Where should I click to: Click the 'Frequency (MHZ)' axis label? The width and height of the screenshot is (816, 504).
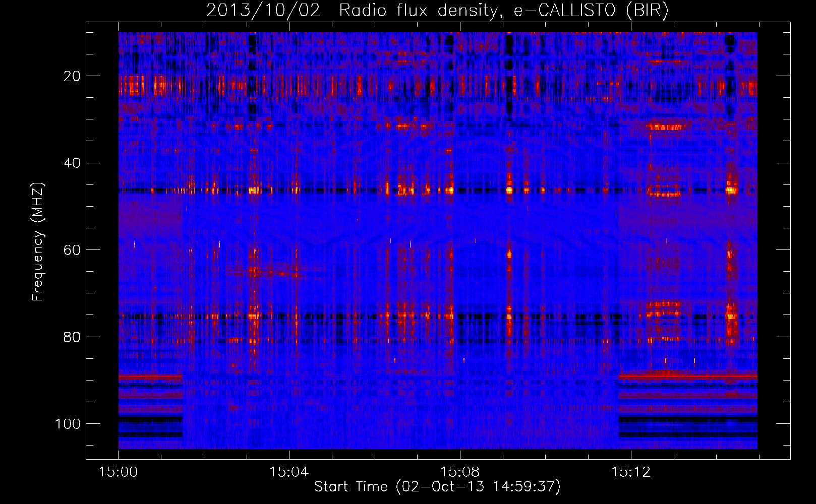(x=38, y=242)
